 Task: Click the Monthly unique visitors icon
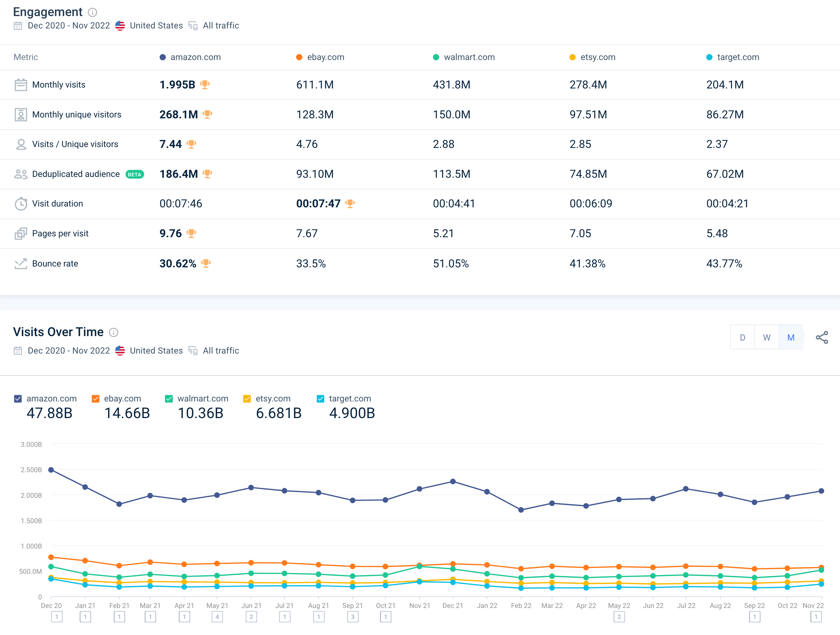tap(21, 114)
